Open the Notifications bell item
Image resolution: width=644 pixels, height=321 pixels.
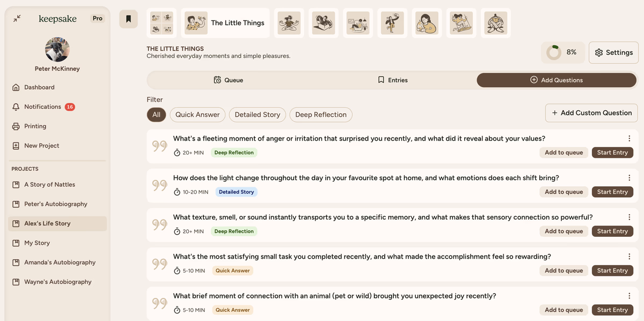point(42,107)
